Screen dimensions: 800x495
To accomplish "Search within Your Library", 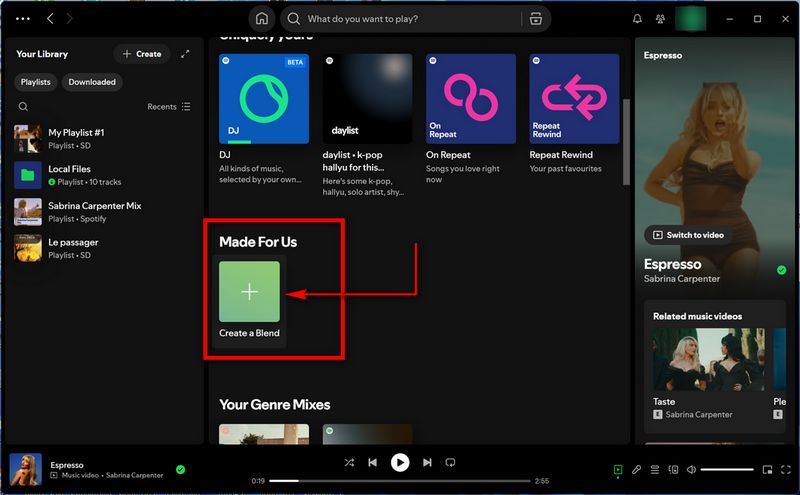I will pos(23,107).
